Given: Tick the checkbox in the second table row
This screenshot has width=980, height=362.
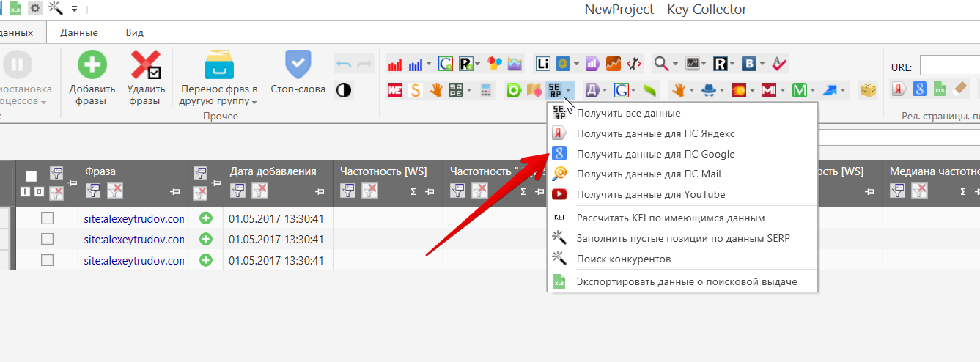Looking at the screenshot, I should (x=47, y=239).
